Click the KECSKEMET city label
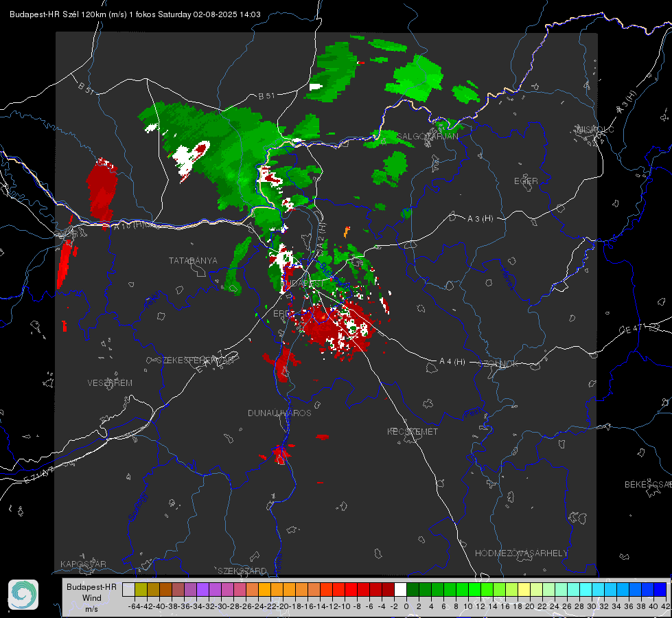This screenshot has height=618, width=672. (x=413, y=431)
